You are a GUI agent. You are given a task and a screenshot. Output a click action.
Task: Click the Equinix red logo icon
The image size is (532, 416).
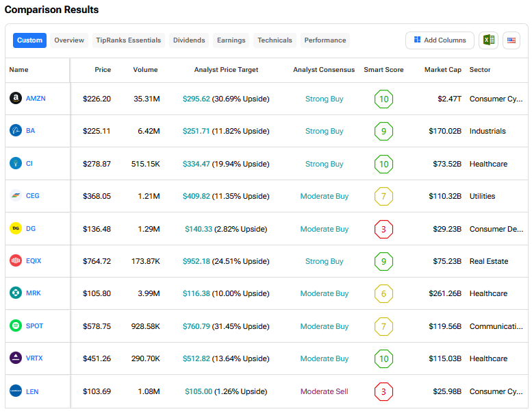click(16, 261)
